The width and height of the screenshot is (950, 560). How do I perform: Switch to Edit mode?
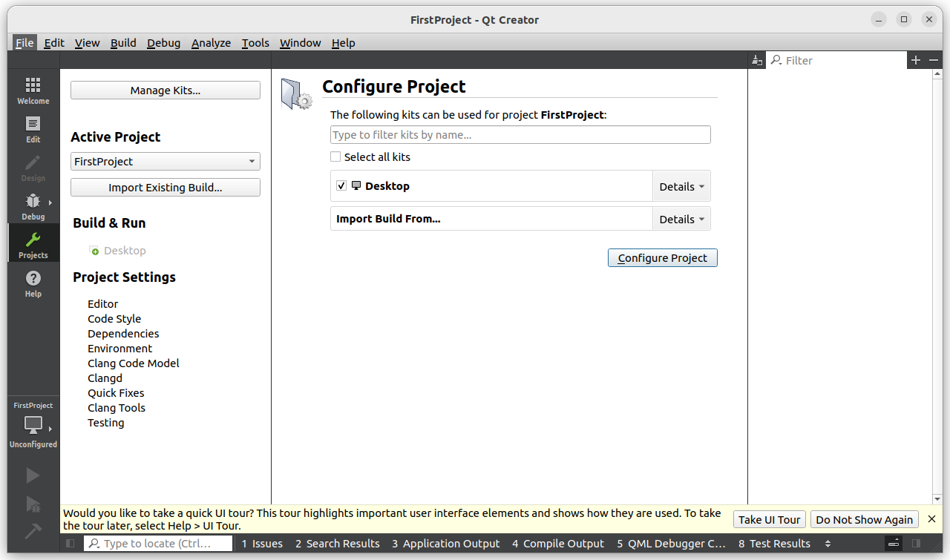(x=33, y=129)
